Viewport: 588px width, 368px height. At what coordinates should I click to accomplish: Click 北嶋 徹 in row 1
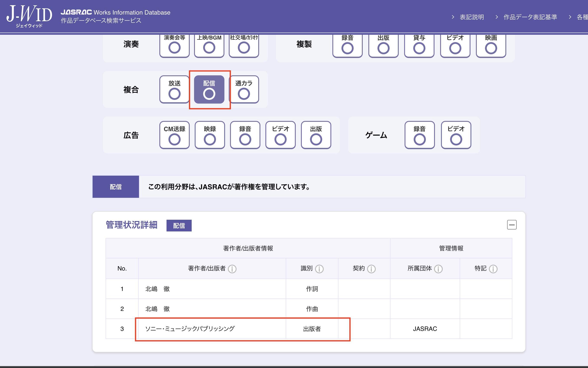point(157,289)
